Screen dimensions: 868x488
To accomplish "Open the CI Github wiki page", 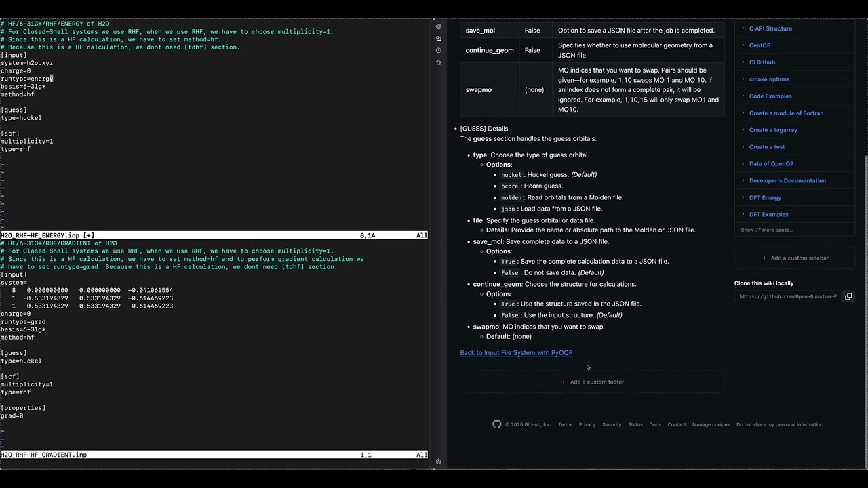I will [x=762, y=62].
